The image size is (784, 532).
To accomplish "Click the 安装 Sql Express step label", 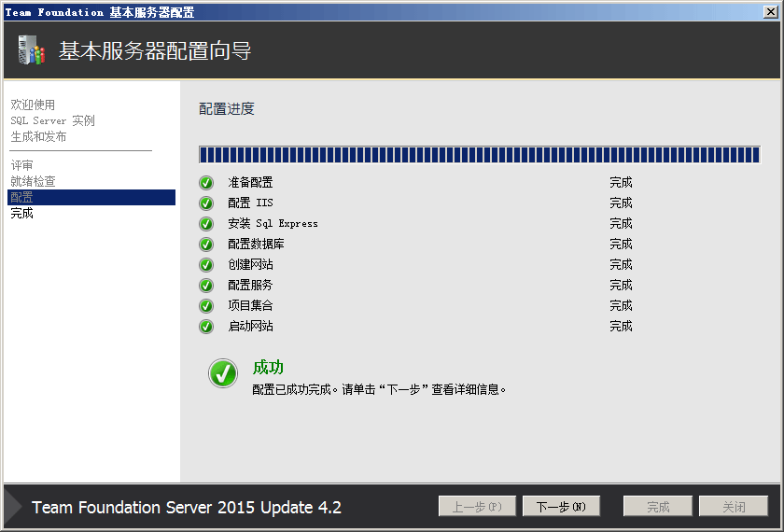I will [x=273, y=223].
